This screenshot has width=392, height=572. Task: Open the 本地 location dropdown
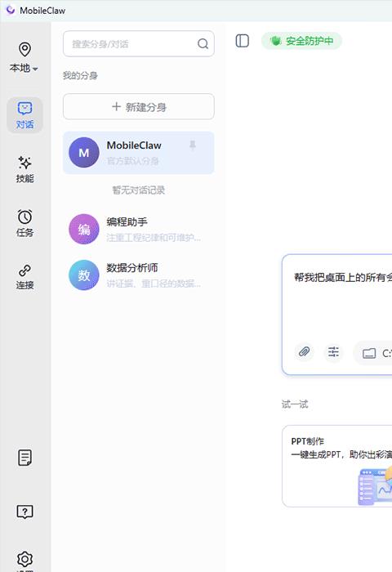click(x=24, y=68)
